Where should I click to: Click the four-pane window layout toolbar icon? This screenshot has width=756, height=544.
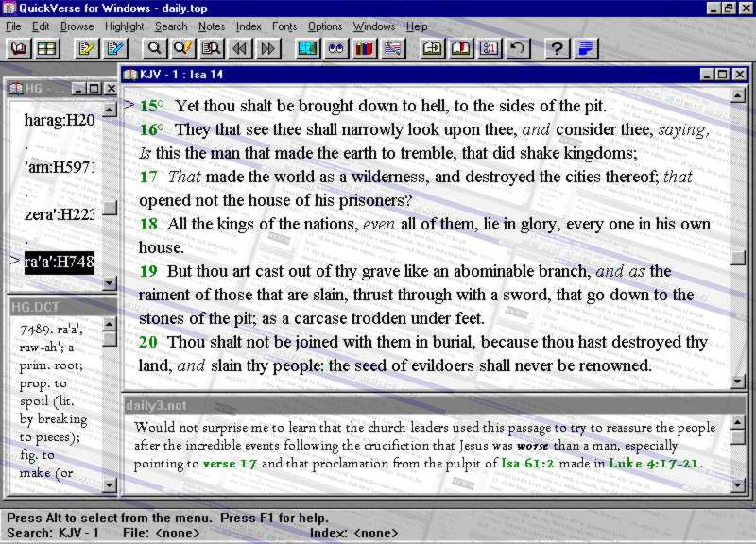pos(46,49)
